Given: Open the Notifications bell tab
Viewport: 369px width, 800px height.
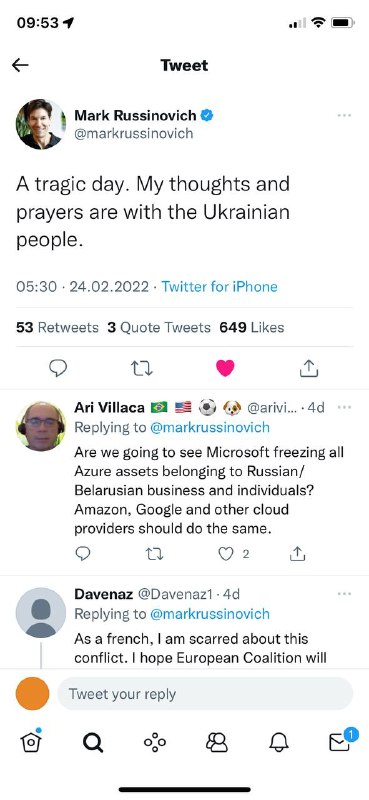Looking at the screenshot, I should tap(278, 743).
